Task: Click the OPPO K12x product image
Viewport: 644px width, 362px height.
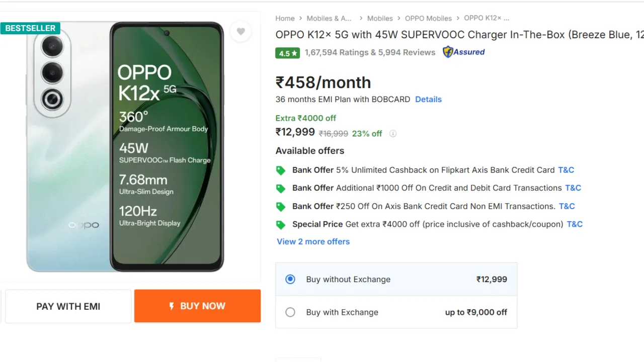Action: (126, 146)
